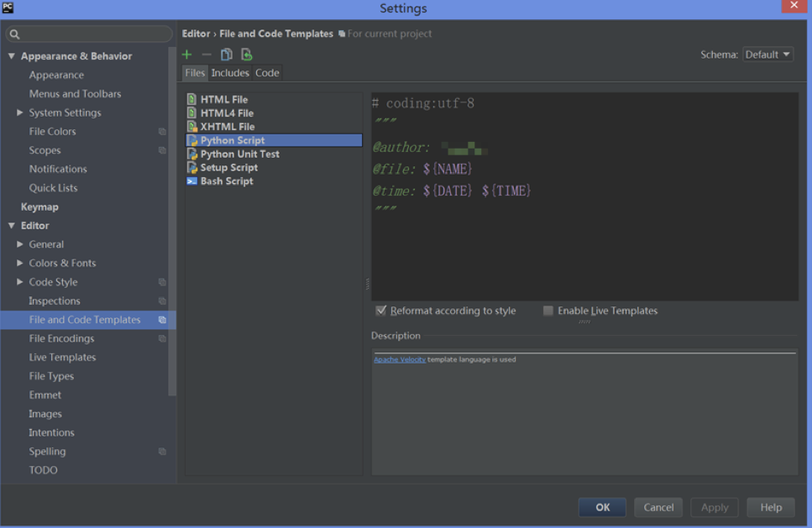
Task: Click the XHTML File template icon
Action: pos(192,126)
